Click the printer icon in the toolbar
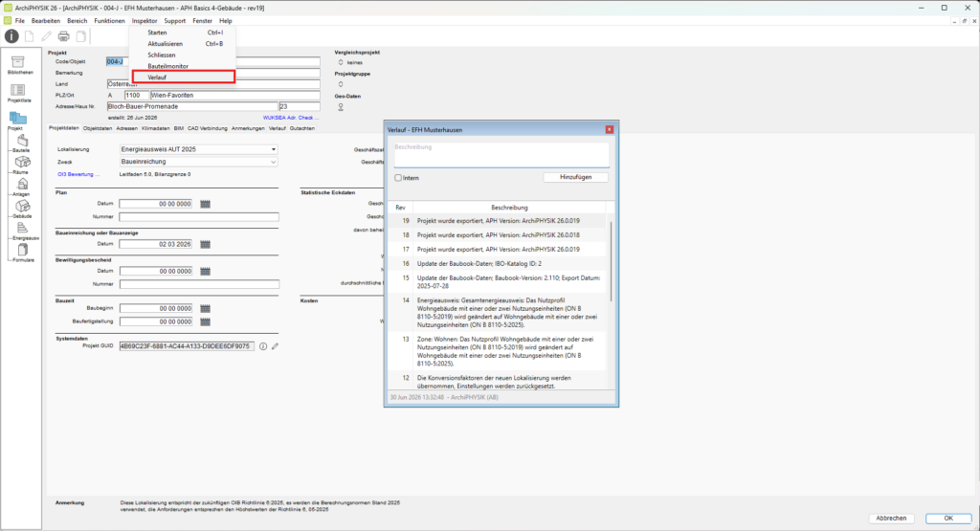The image size is (980, 531). click(64, 36)
